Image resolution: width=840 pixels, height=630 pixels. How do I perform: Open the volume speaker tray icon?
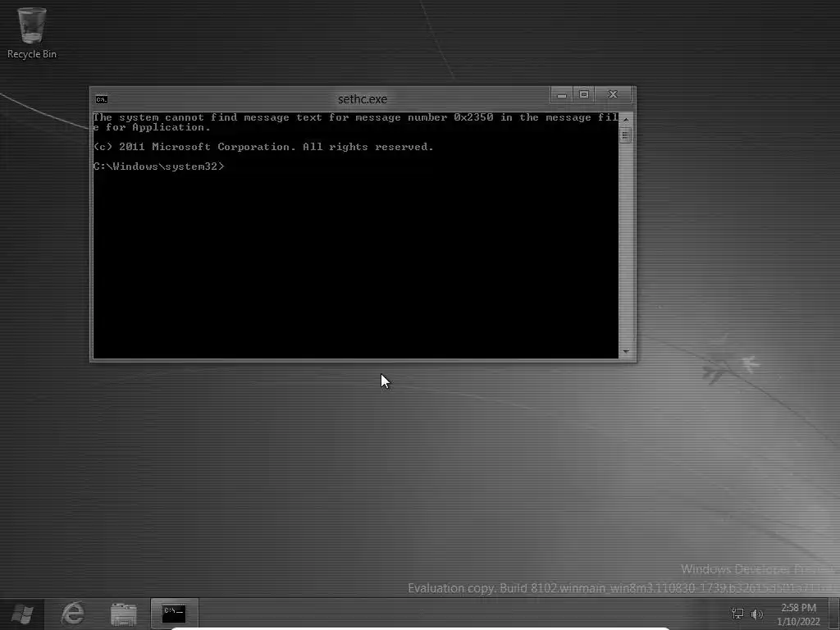click(757, 614)
